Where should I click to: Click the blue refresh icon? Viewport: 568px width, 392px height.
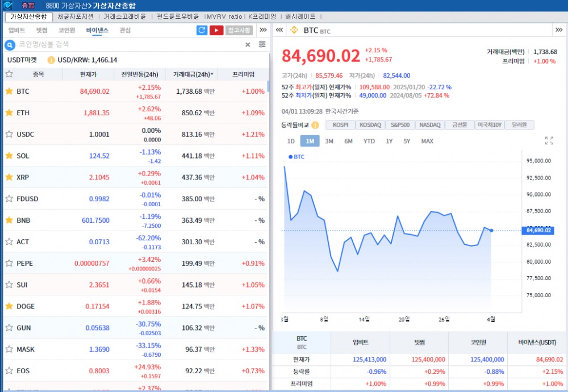point(202,30)
